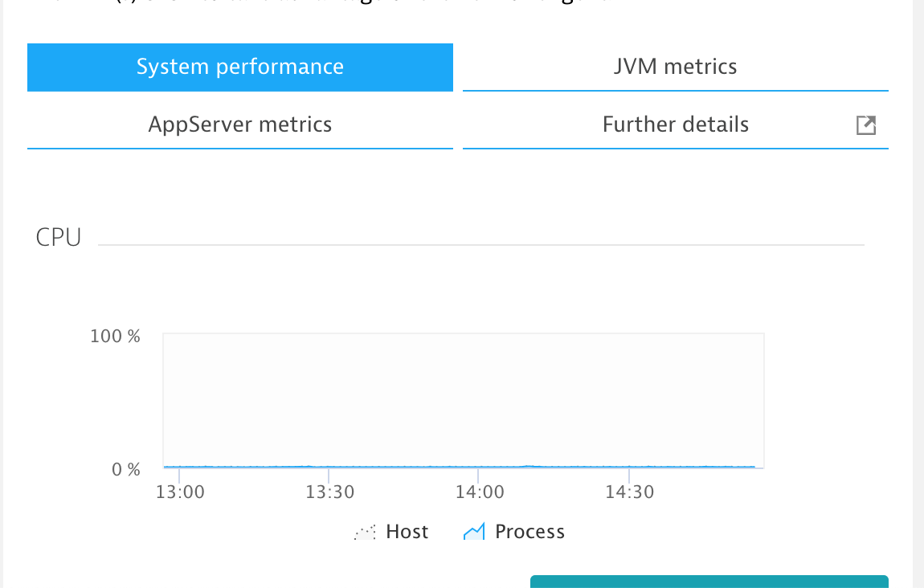This screenshot has width=924, height=588.
Task: Click the dotted Host legend icon
Action: click(x=365, y=532)
